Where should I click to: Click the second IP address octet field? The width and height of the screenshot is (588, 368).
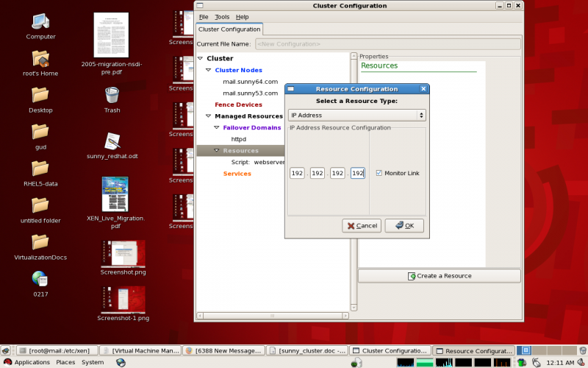coord(318,173)
